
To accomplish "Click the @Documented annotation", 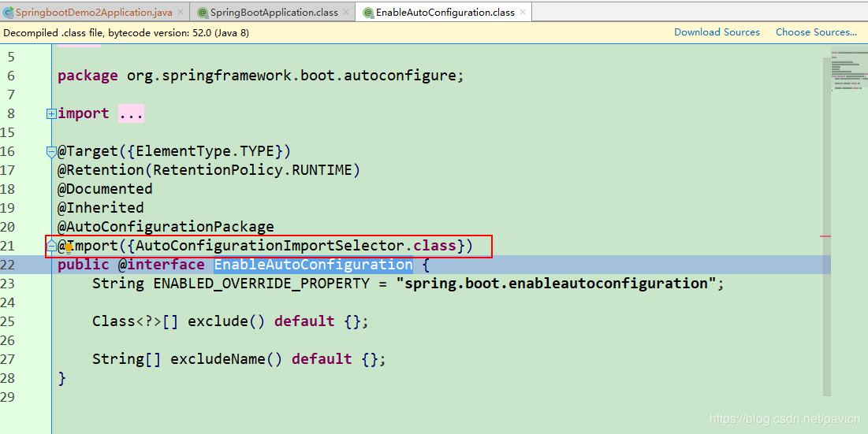I will 105,189.
